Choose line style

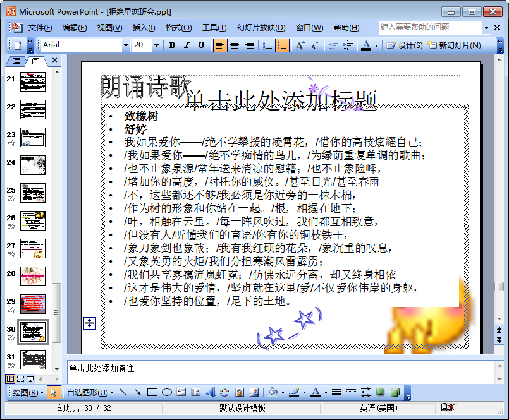(x=336, y=392)
